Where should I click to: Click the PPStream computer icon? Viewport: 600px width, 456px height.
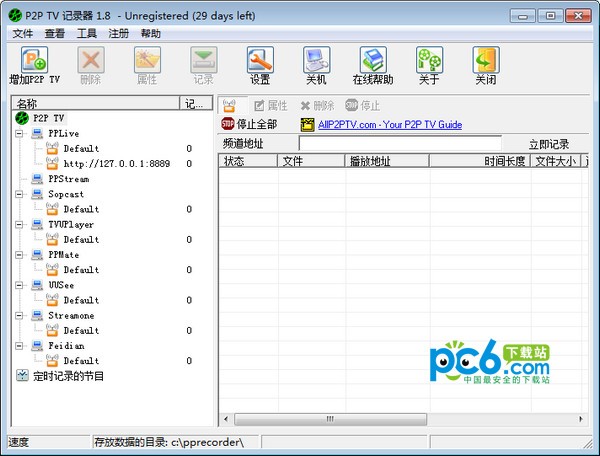point(37,179)
